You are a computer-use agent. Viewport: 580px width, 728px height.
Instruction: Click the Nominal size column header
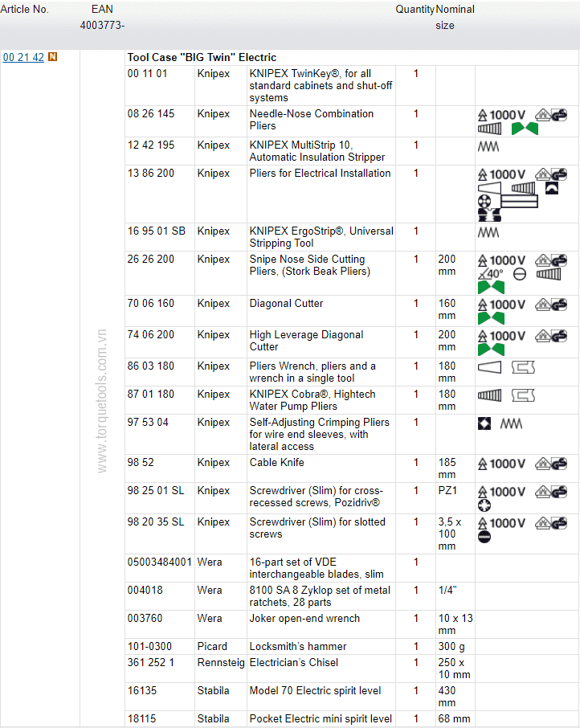(x=455, y=17)
